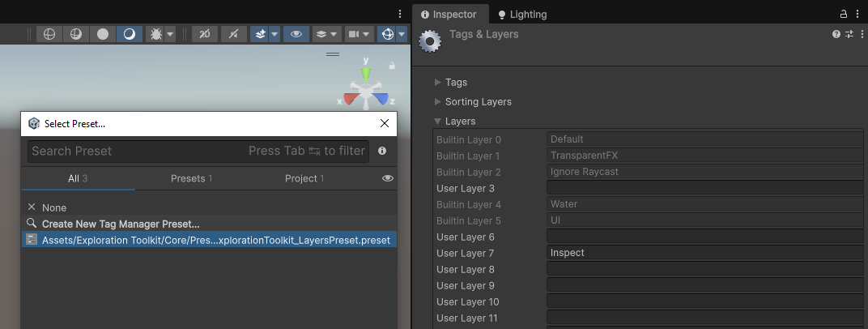Toggle the Inspector lock icon
The width and height of the screenshot is (868, 329).
[x=843, y=14]
